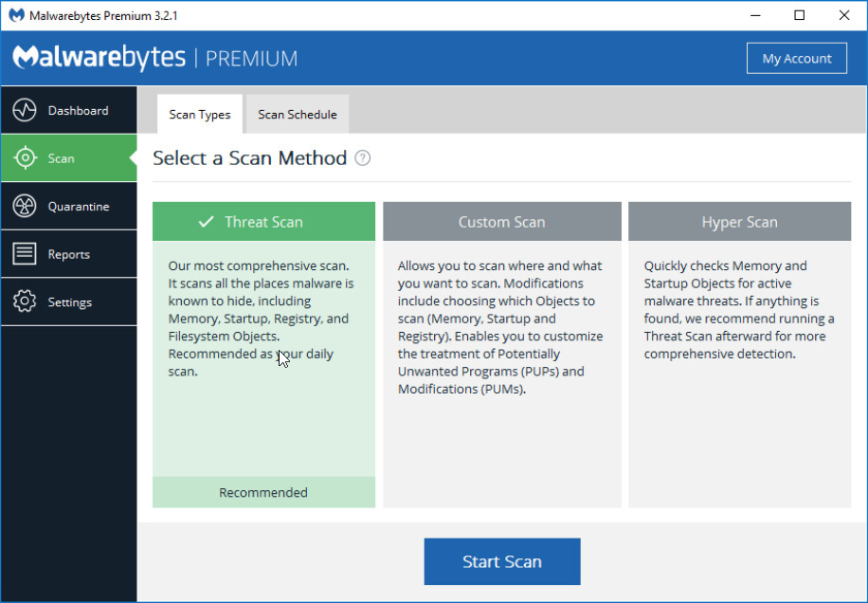Go to Quarantine in the sidebar
The height and width of the screenshot is (603, 868).
pyautogui.click(x=68, y=206)
